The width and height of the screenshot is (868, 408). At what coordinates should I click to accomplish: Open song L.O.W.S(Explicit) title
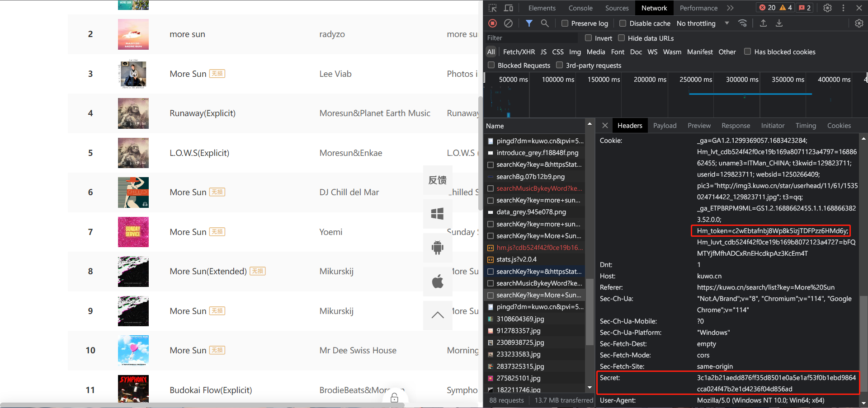pos(199,153)
